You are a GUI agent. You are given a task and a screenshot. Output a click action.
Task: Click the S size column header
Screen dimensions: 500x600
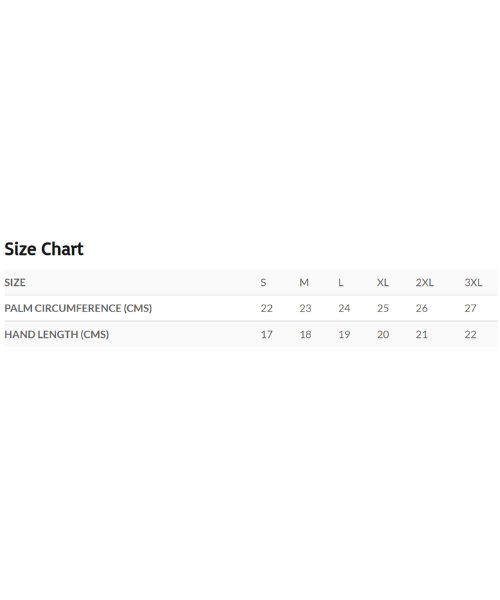tap(263, 282)
